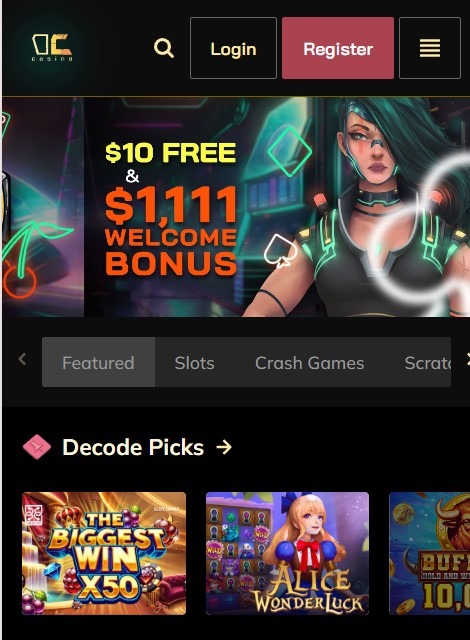
Task: Open the hamburger menu
Action: 430,48
